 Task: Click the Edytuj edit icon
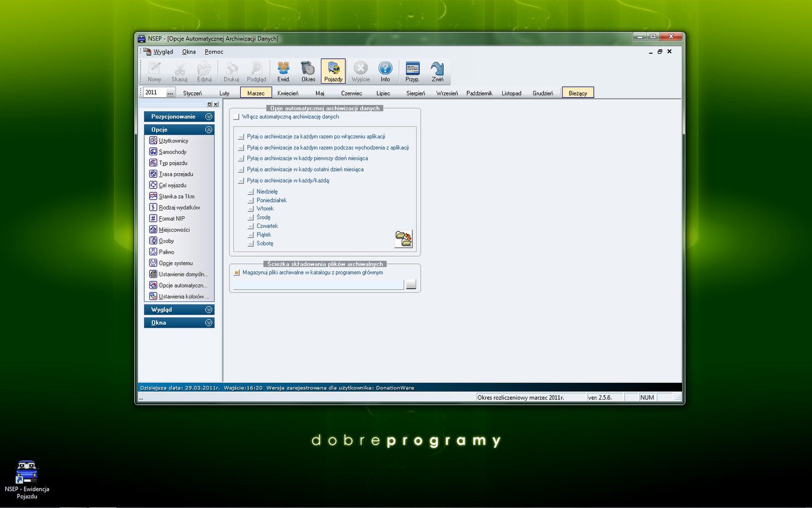pyautogui.click(x=204, y=72)
